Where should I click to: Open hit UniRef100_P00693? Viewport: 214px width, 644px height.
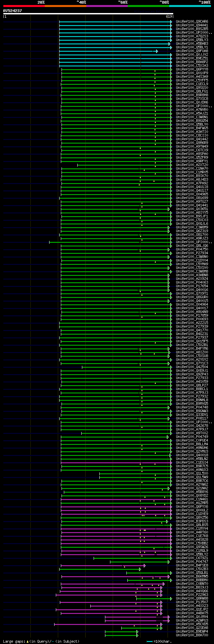coord(192,319)
